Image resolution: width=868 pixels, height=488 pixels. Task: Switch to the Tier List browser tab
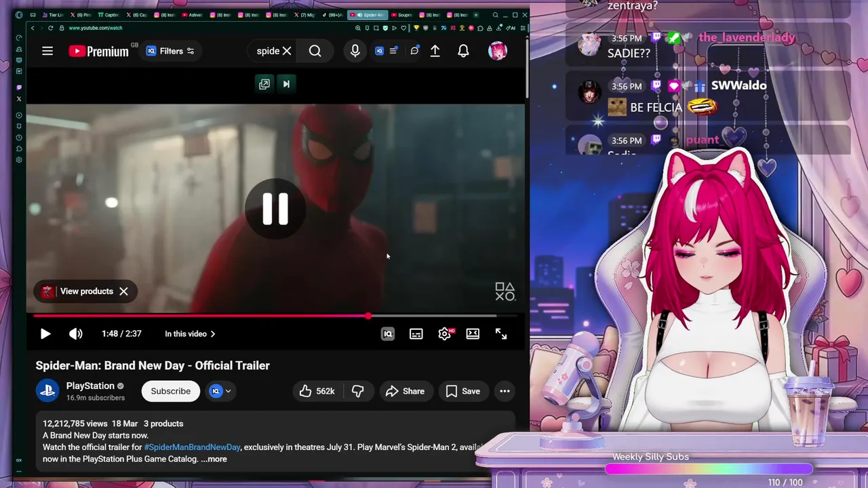pyautogui.click(x=54, y=15)
